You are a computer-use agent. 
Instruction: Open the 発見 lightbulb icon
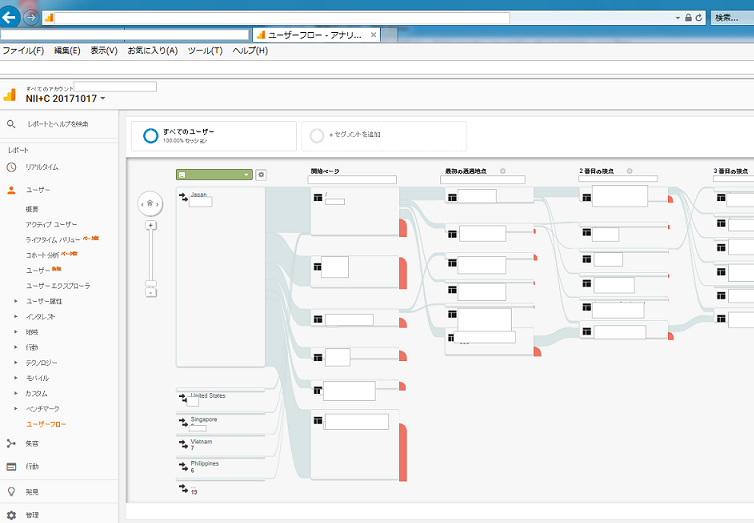pos(11,491)
